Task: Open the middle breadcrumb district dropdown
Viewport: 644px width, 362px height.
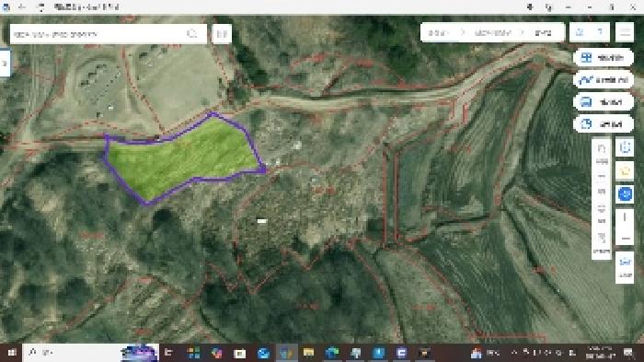Action: [493, 33]
